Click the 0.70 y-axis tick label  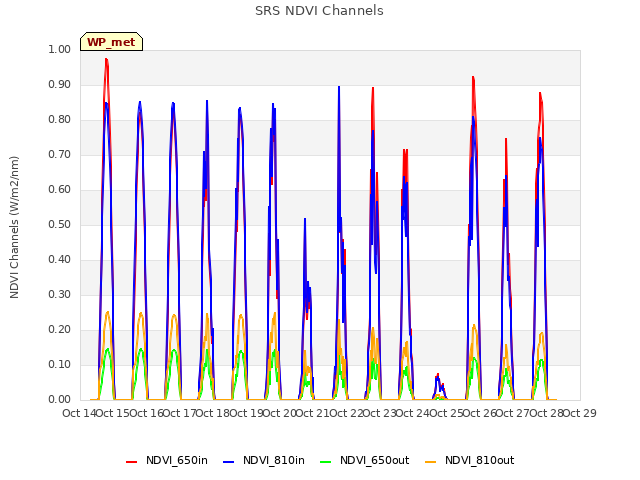[60, 155]
